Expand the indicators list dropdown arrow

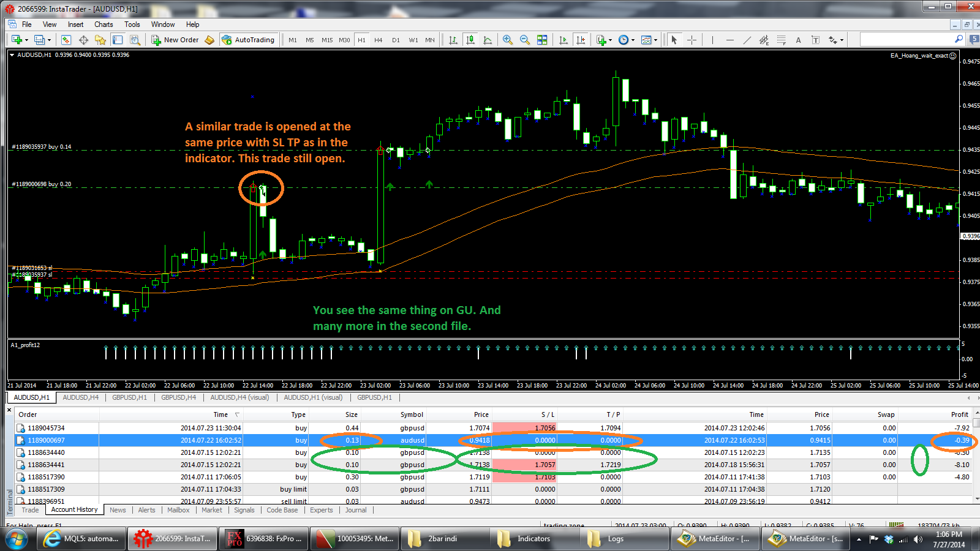coord(611,40)
